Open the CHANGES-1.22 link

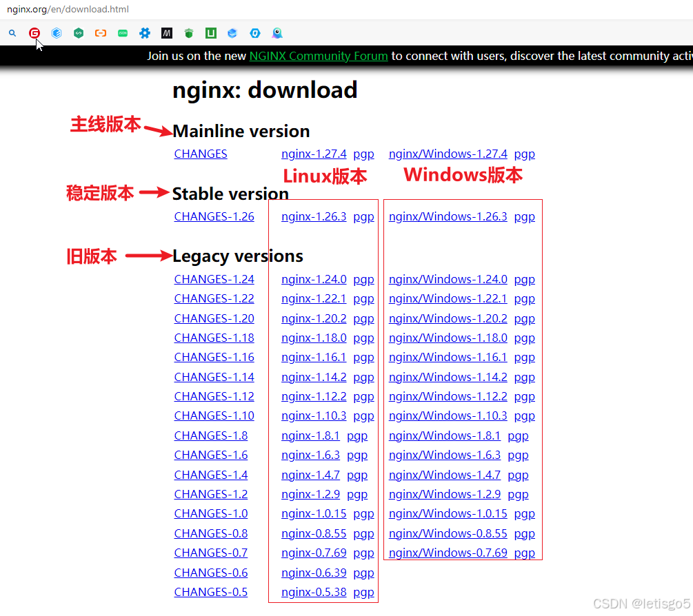(214, 299)
